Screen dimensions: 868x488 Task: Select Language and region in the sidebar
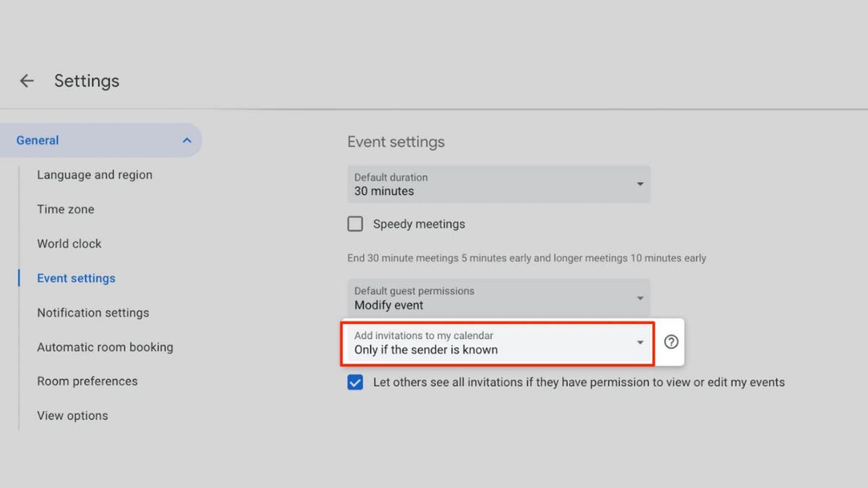tap(95, 174)
